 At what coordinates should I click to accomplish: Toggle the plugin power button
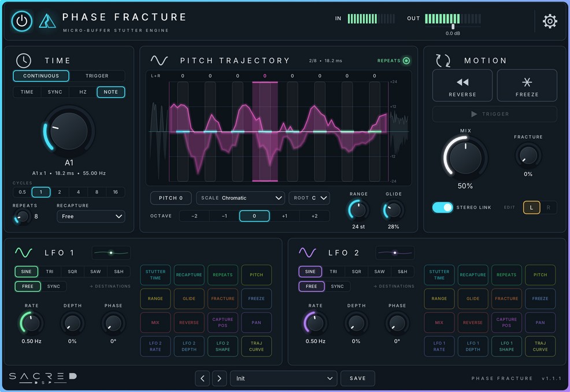(22, 21)
